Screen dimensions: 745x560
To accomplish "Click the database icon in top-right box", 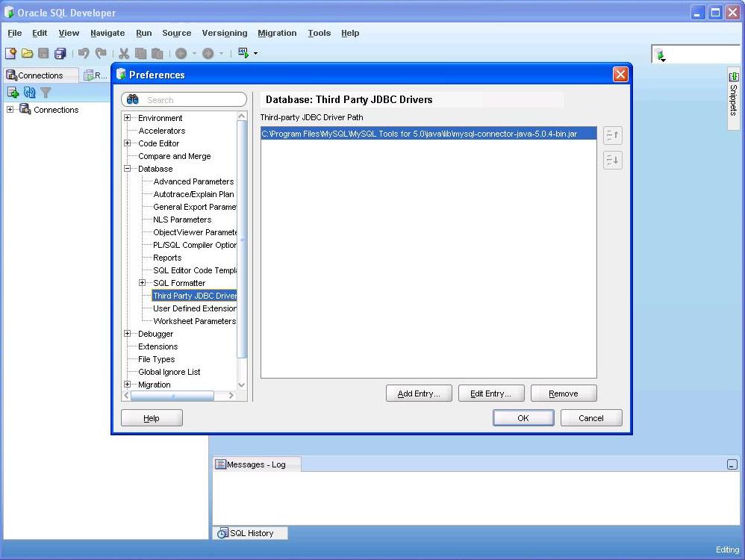I will pos(659,55).
